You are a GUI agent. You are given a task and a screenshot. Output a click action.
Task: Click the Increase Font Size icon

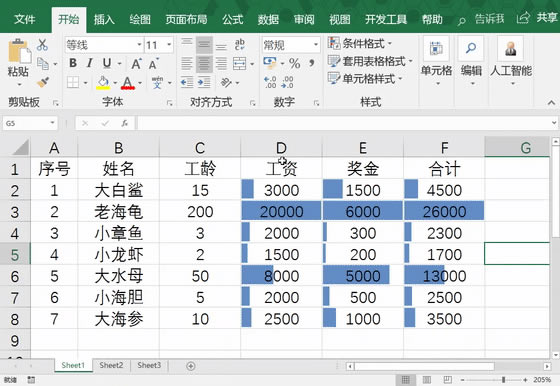[136, 64]
